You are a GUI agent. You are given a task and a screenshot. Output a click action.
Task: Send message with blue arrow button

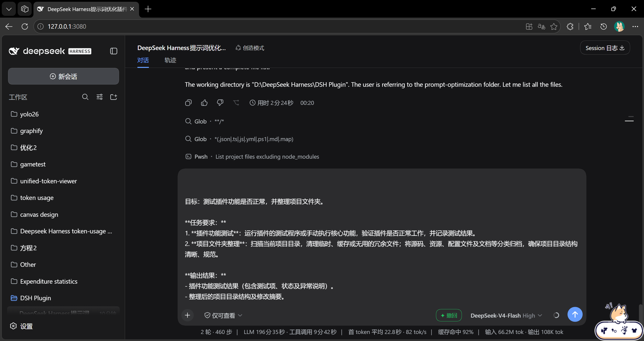[x=575, y=314]
